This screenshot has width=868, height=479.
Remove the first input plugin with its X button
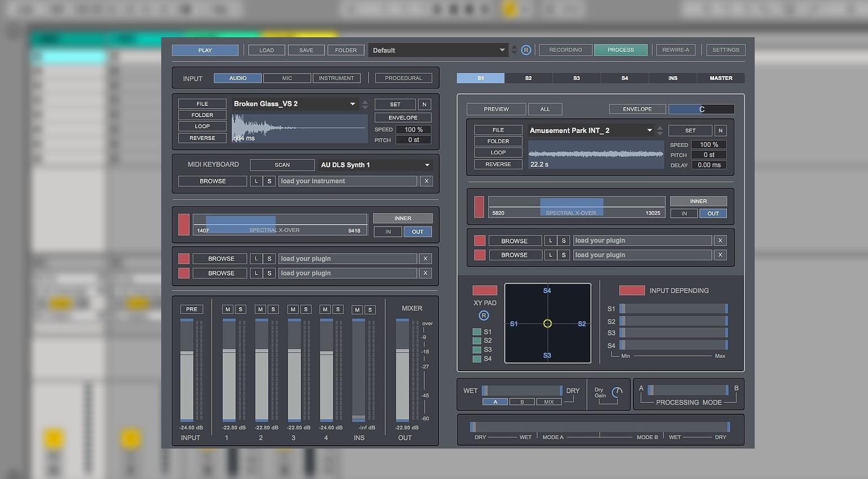[x=426, y=259]
